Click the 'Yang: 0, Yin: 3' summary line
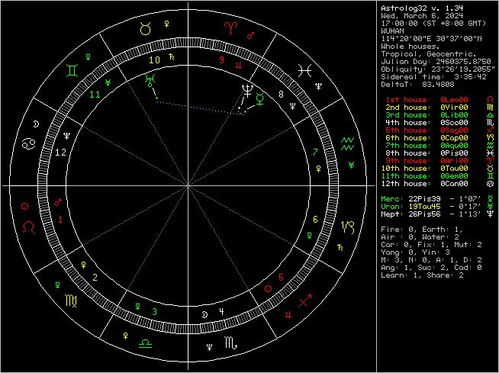This screenshot has height=373, width=499. click(x=415, y=252)
